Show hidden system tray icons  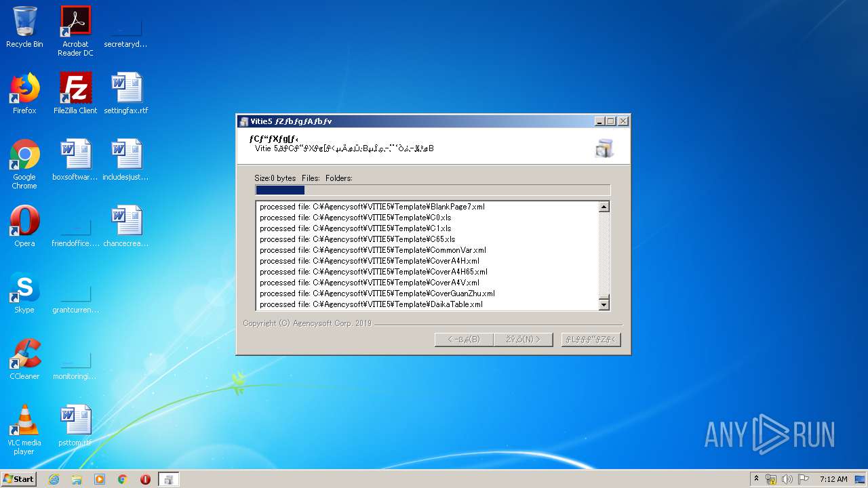[x=756, y=479]
